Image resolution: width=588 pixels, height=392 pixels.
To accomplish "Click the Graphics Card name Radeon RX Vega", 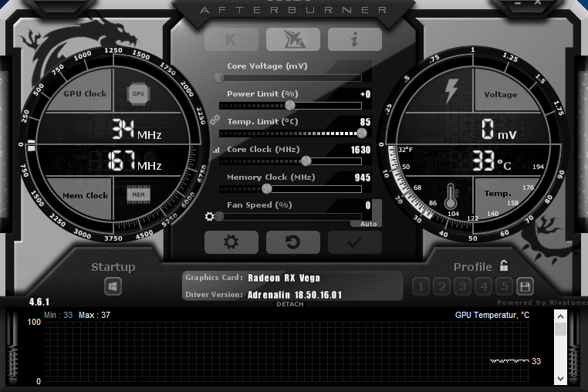I will [284, 278].
